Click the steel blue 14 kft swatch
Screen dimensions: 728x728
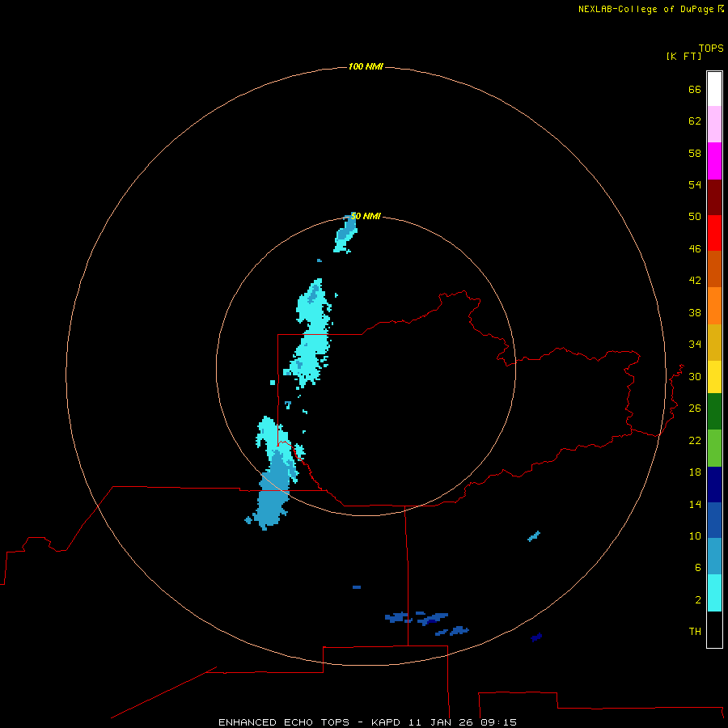click(714, 556)
